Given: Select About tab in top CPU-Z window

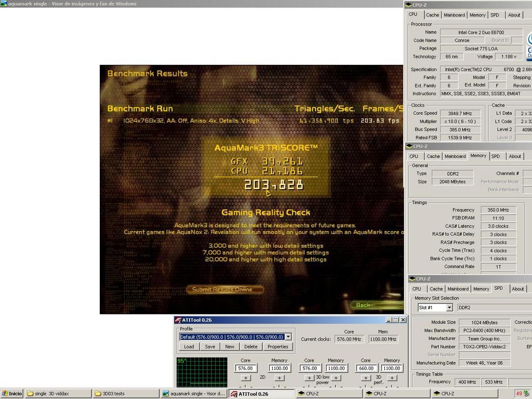Looking at the screenshot, I should tap(514, 15).
